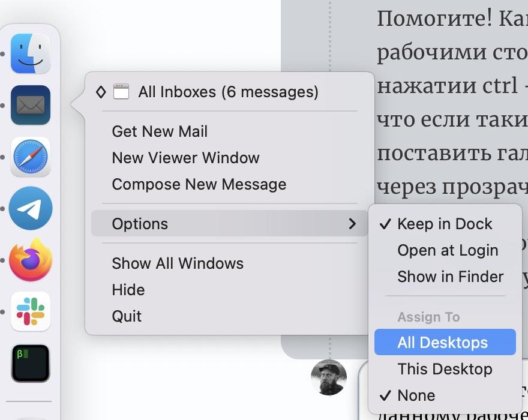Launch Firefox from the Dock
The height and width of the screenshot is (420, 528).
(30, 260)
